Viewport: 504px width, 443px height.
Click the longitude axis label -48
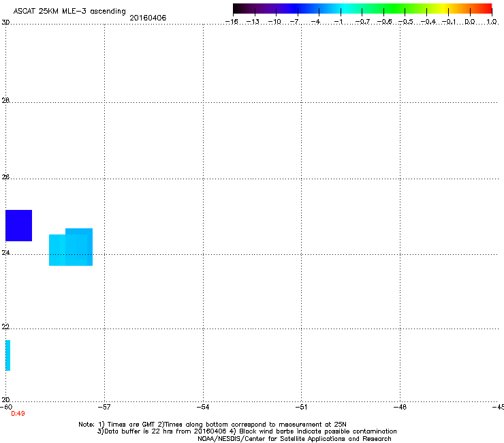coord(400,407)
